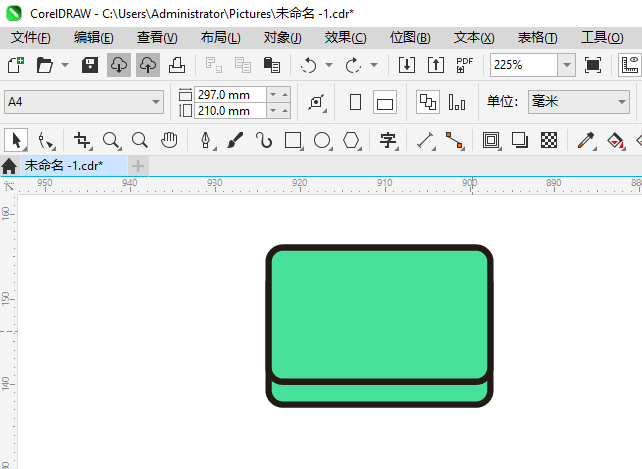Click the full screen preview icon
The height and width of the screenshot is (469, 642).
(x=593, y=65)
